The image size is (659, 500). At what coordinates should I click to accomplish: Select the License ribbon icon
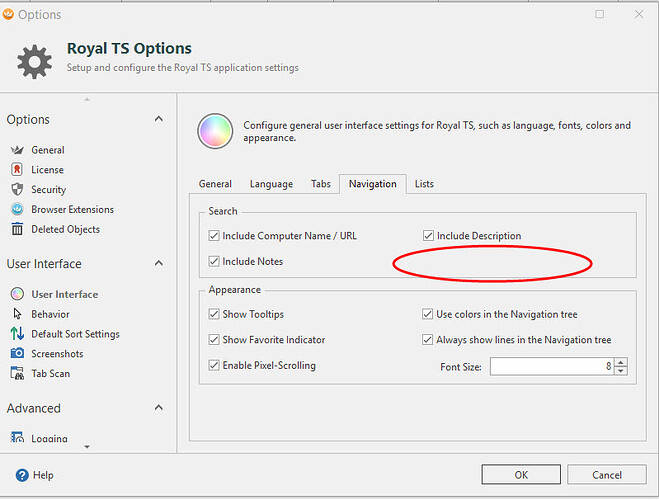[17, 170]
